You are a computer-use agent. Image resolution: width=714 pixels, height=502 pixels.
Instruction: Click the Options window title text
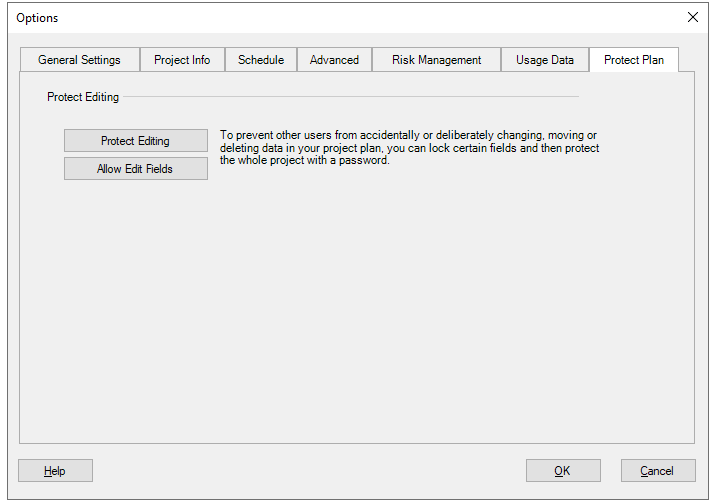[x=37, y=18]
